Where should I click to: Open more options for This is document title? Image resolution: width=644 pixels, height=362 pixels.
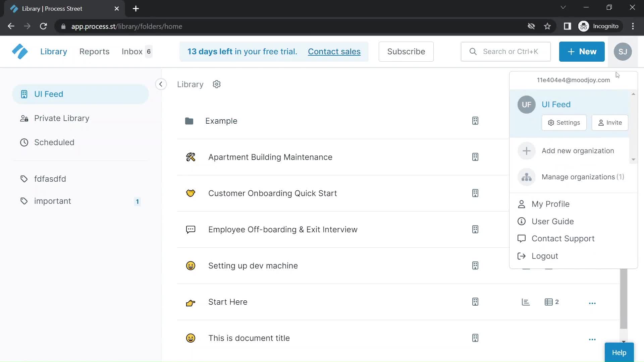tap(592, 339)
